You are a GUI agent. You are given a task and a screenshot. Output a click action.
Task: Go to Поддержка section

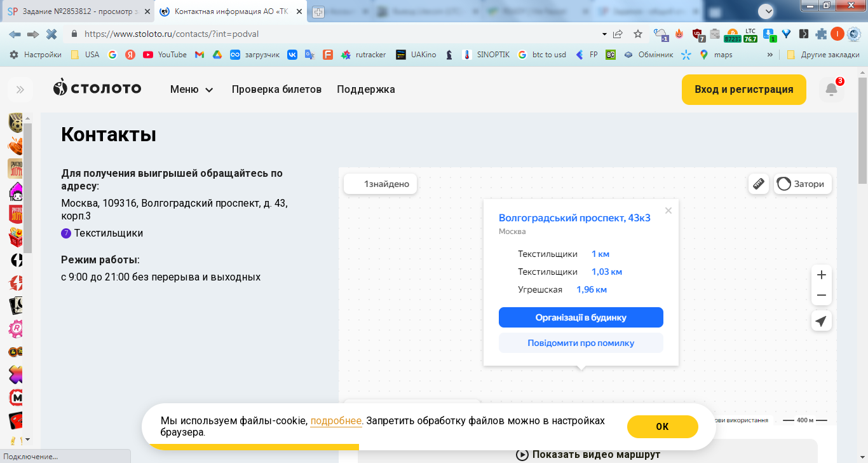366,90
